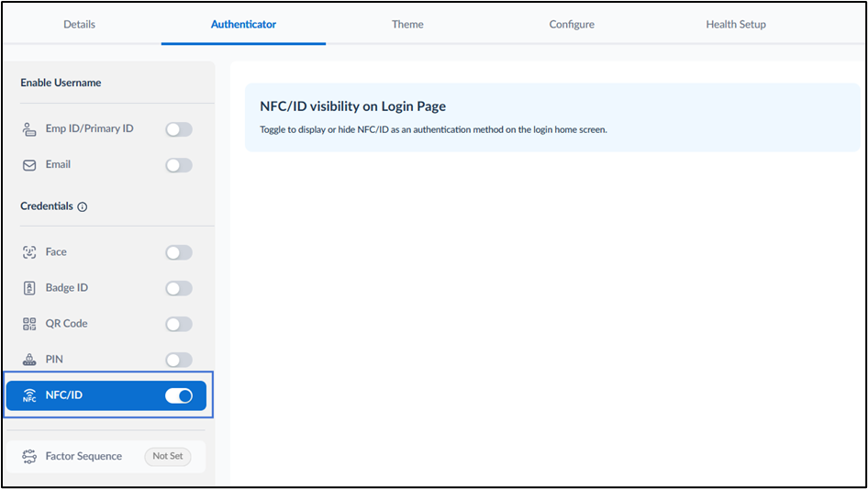868x489 pixels.
Task: Open the Details tab
Action: point(79,25)
